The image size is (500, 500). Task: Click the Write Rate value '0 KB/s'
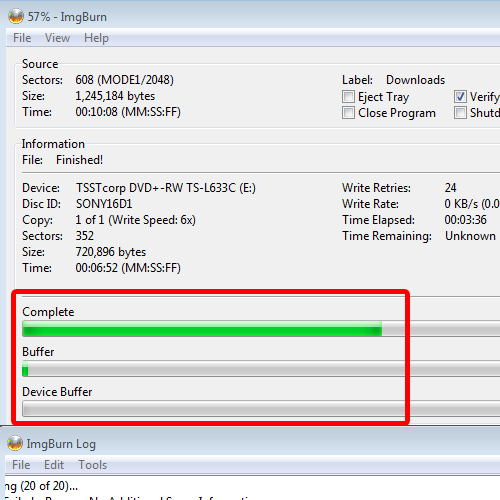click(461, 204)
